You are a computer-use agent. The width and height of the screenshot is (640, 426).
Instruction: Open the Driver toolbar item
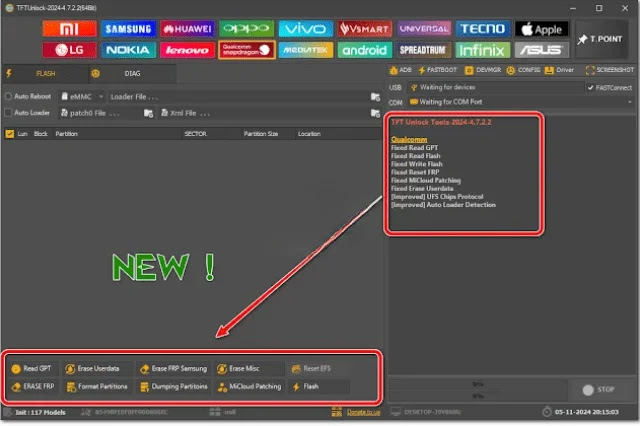tap(560, 70)
